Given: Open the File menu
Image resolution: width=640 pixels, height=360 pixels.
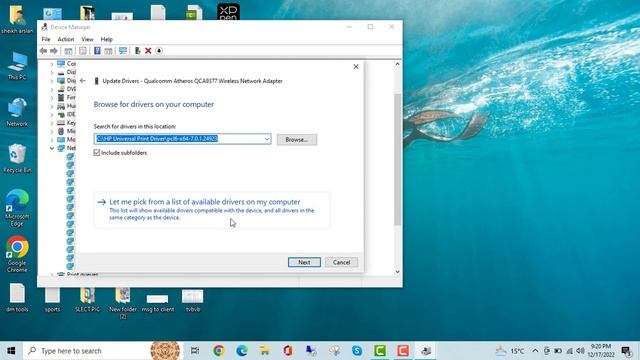Looking at the screenshot, I should [46, 39].
